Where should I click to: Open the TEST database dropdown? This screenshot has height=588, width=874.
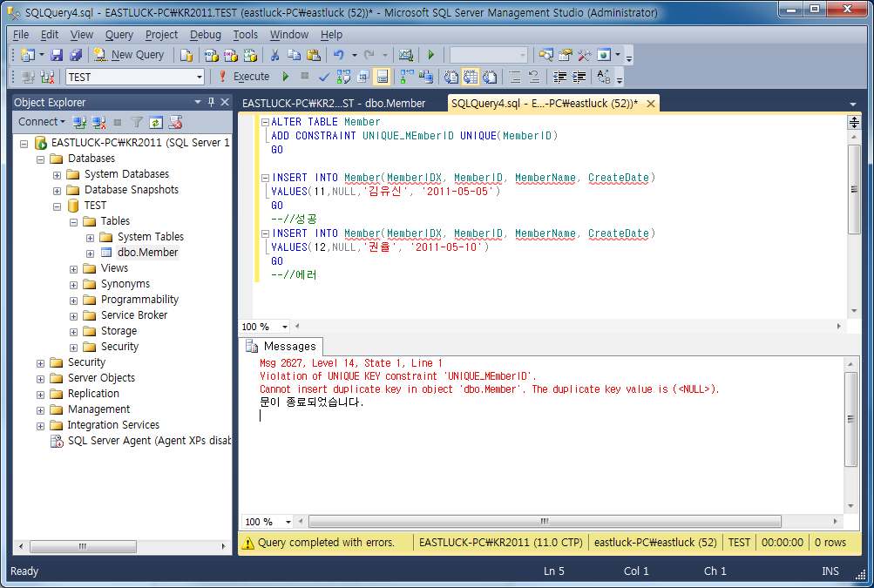(x=200, y=77)
